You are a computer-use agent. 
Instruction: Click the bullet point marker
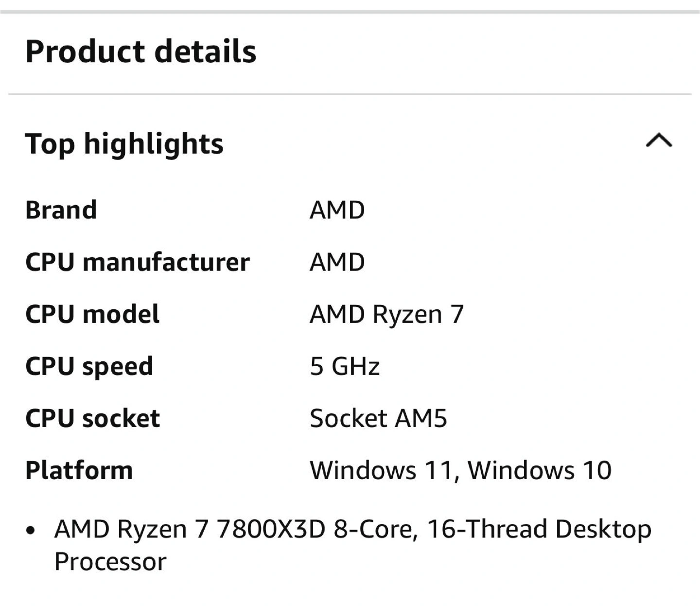tap(31, 530)
